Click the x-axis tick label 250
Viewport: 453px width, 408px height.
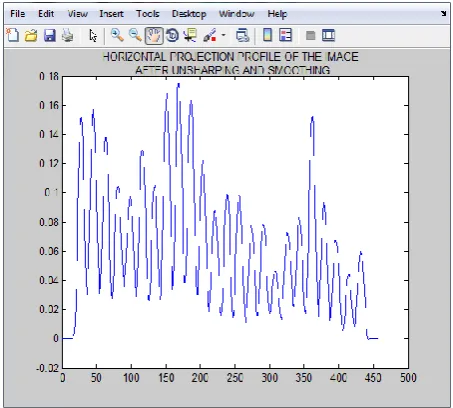tap(235, 378)
